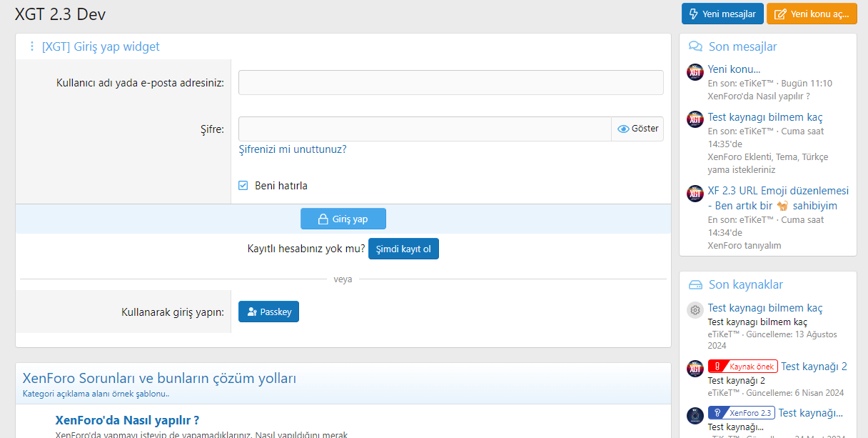Screen dimensions: 868x438
Task: Focus the username or email input field
Action: click(450, 83)
